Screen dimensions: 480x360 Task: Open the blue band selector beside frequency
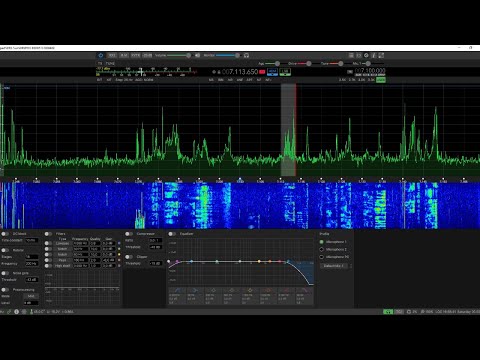[272, 72]
